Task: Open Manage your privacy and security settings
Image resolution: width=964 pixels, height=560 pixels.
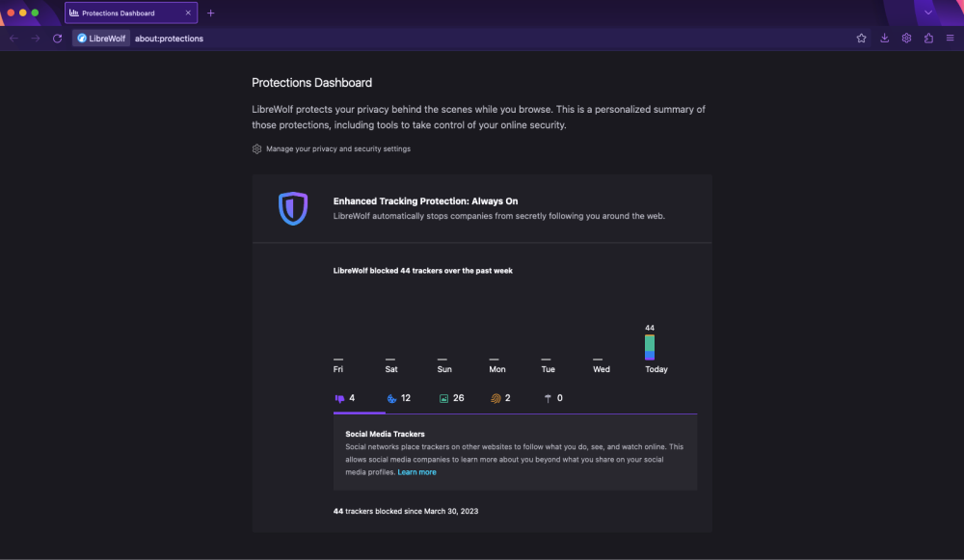Action: 338,148
